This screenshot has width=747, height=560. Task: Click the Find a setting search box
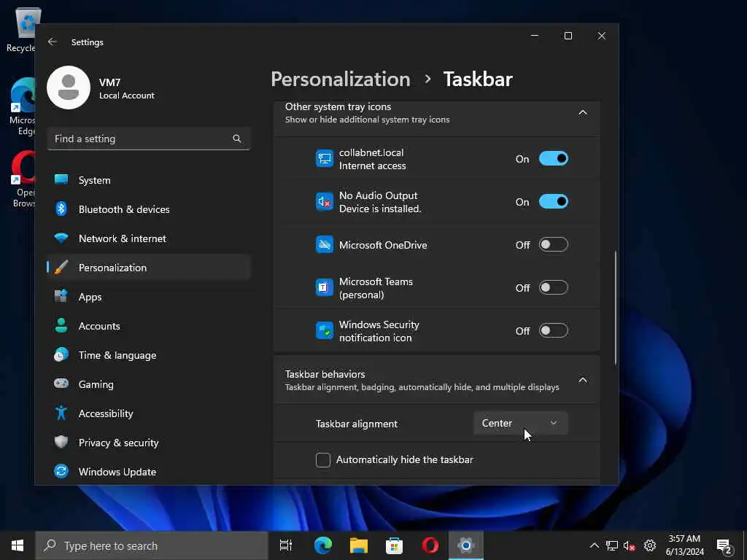[x=149, y=139]
